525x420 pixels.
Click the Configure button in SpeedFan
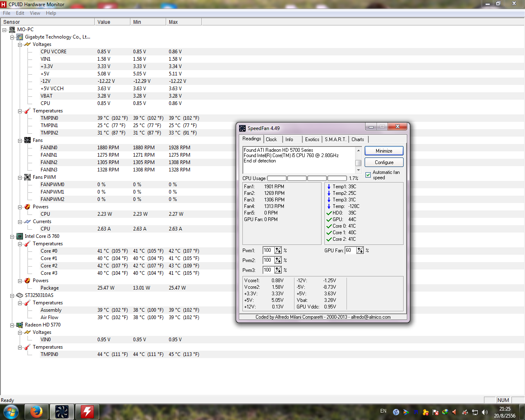(384, 162)
